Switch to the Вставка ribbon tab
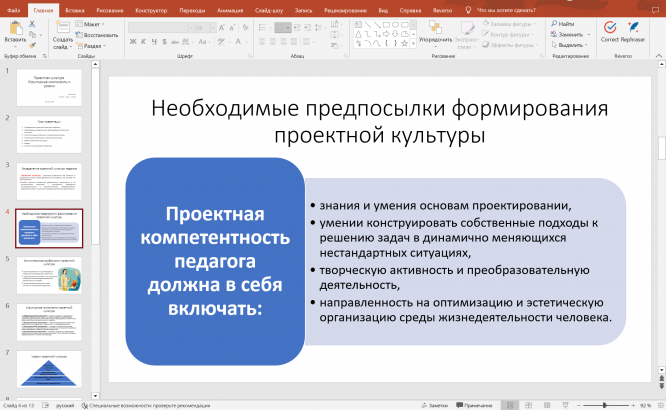Image resolution: width=666 pixels, height=410 pixels. [74, 9]
